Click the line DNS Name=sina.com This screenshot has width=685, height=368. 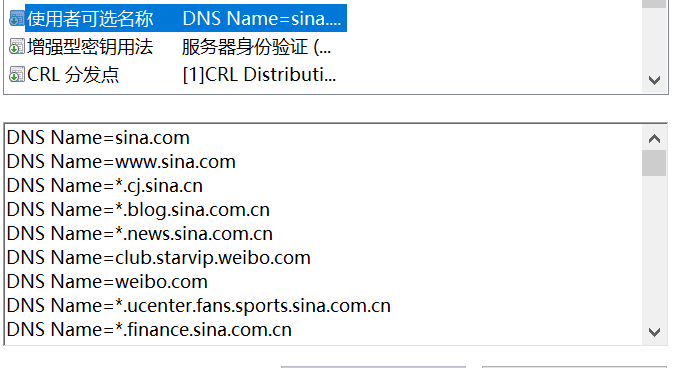(98, 138)
